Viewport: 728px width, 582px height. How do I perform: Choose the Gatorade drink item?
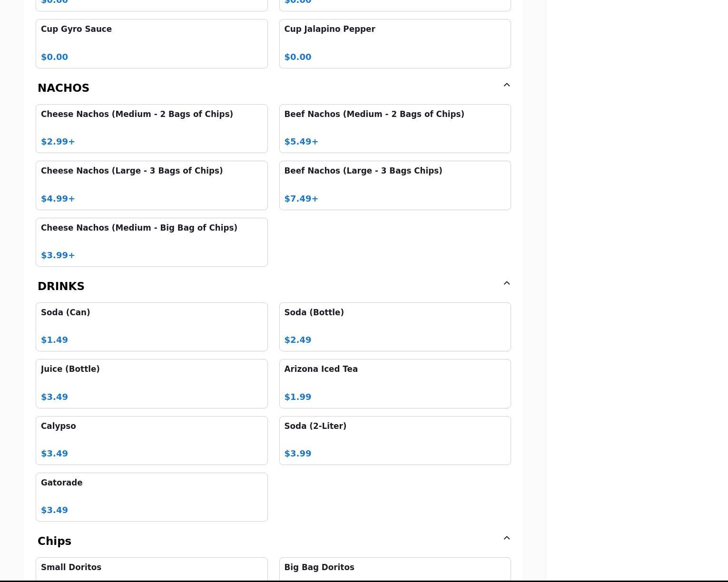(x=152, y=497)
